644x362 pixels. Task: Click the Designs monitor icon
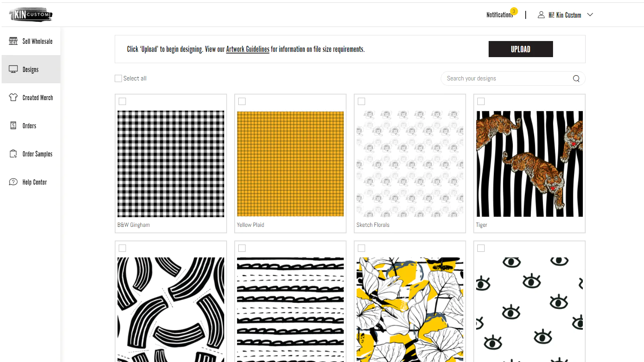[x=13, y=69]
